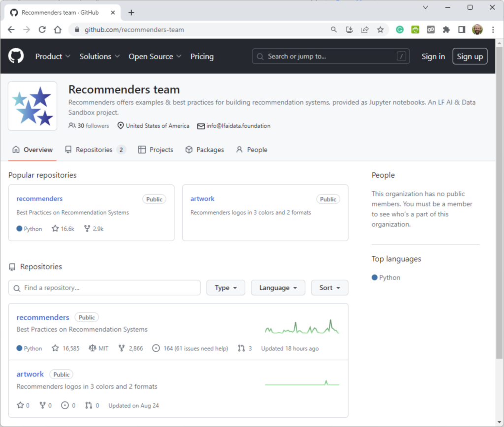
Task: Open a new browser tab
Action: click(x=131, y=12)
